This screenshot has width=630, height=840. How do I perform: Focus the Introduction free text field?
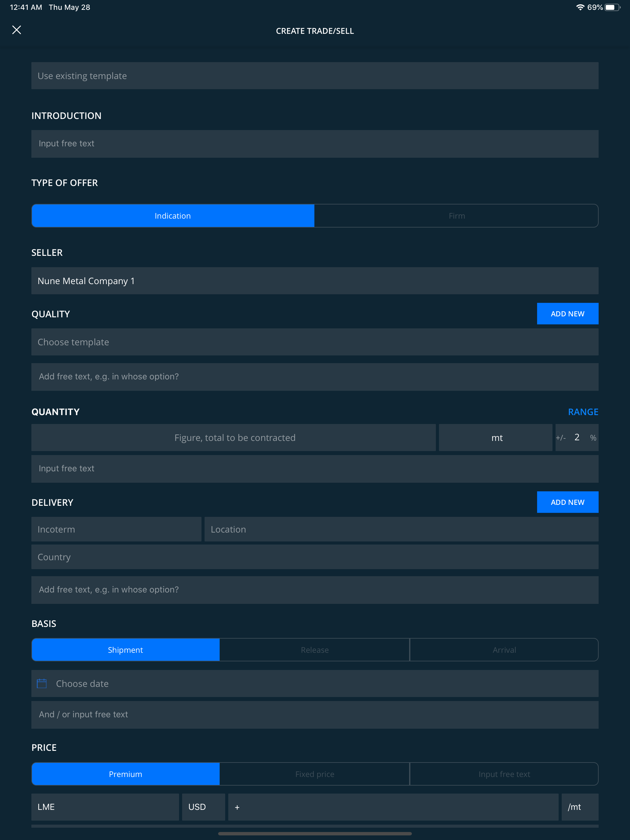(315, 144)
